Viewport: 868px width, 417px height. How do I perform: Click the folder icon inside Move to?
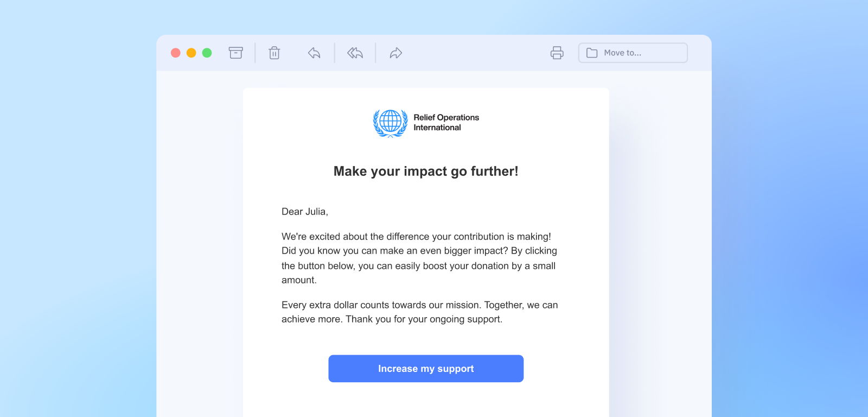coord(592,53)
